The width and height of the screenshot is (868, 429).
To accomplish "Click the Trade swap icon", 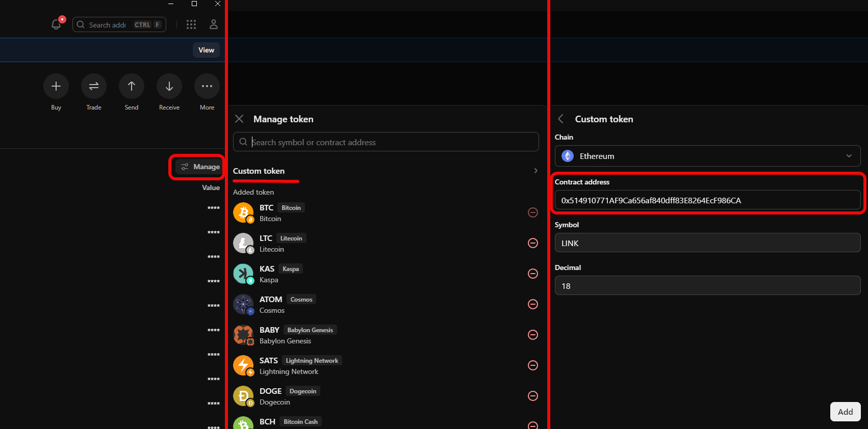I will coord(94,86).
